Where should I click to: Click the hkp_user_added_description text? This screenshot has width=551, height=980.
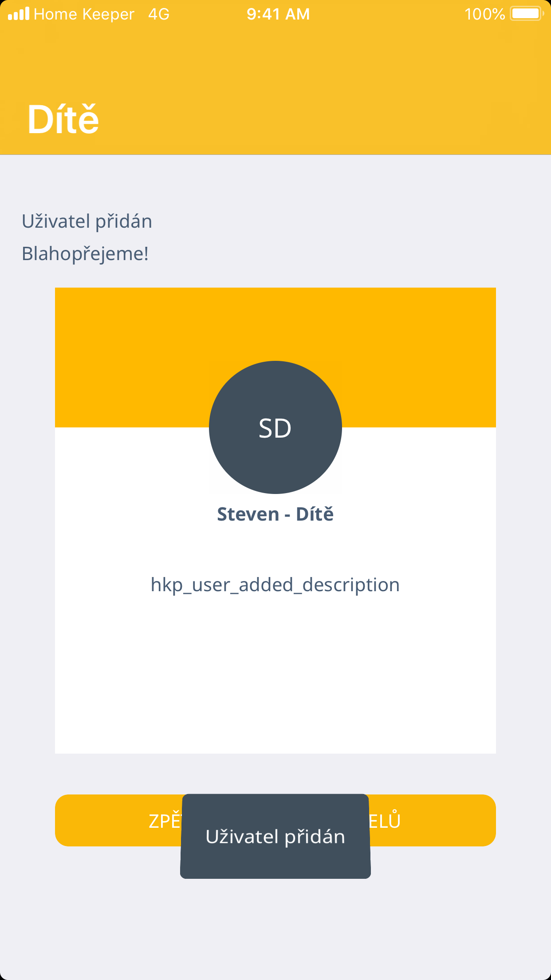275,585
